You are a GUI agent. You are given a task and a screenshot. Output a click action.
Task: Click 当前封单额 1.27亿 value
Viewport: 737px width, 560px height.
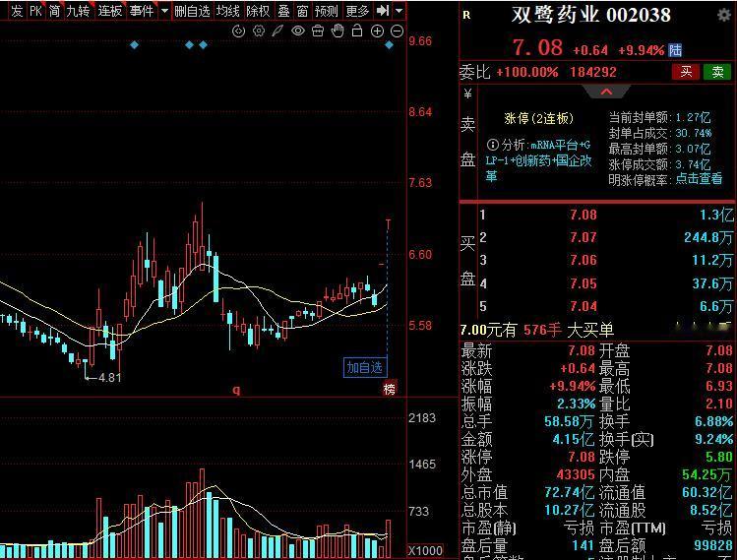coord(694,117)
